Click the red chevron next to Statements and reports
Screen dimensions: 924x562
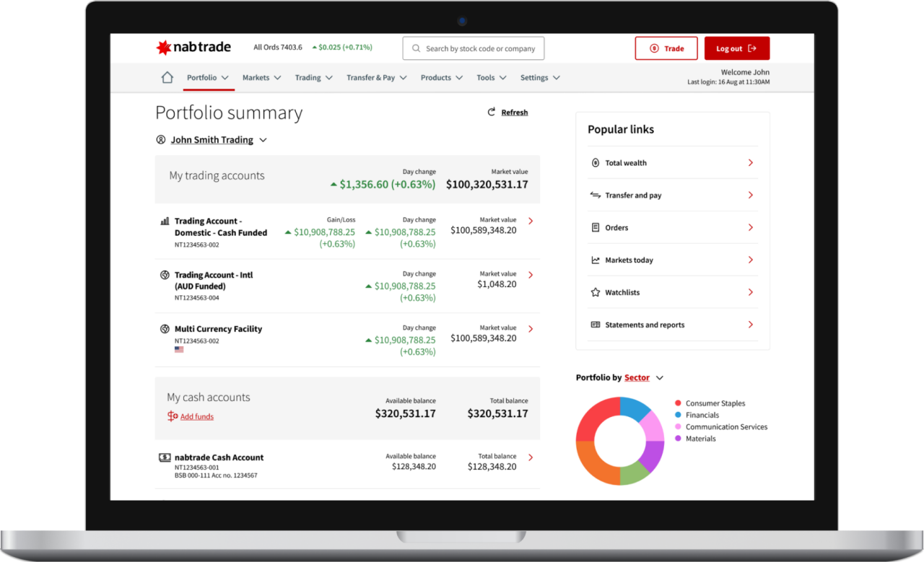pos(751,325)
